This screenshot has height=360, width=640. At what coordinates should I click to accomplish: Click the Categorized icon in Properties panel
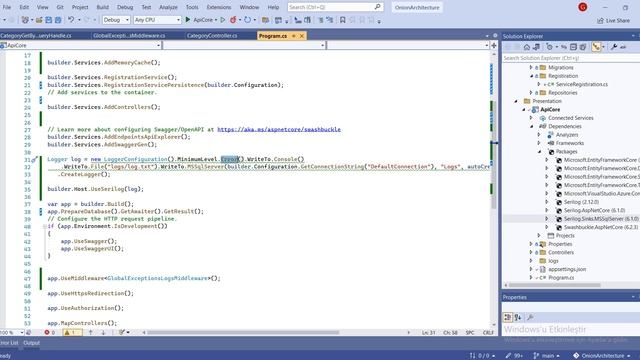pyautogui.click(x=507, y=317)
